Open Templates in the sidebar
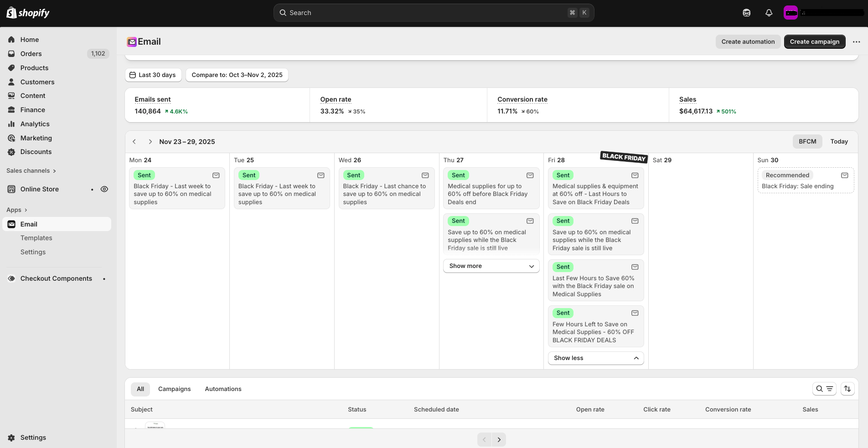Image resolution: width=868 pixels, height=448 pixels. pos(36,238)
